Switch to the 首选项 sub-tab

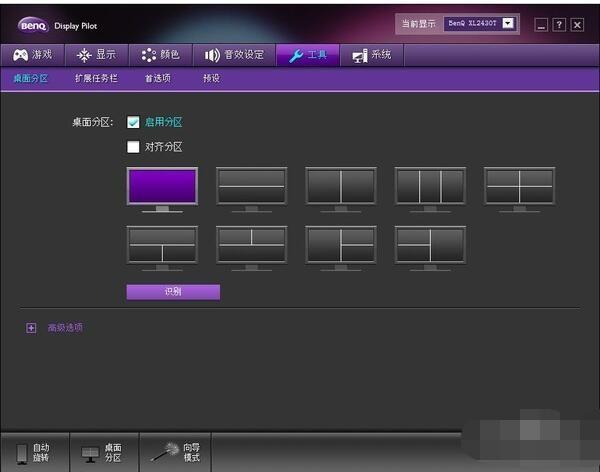[158, 78]
